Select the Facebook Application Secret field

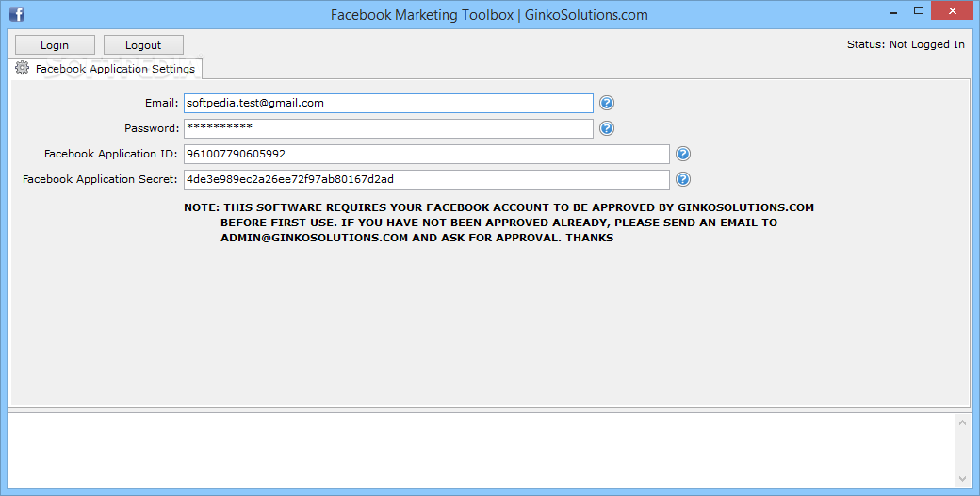(426, 179)
